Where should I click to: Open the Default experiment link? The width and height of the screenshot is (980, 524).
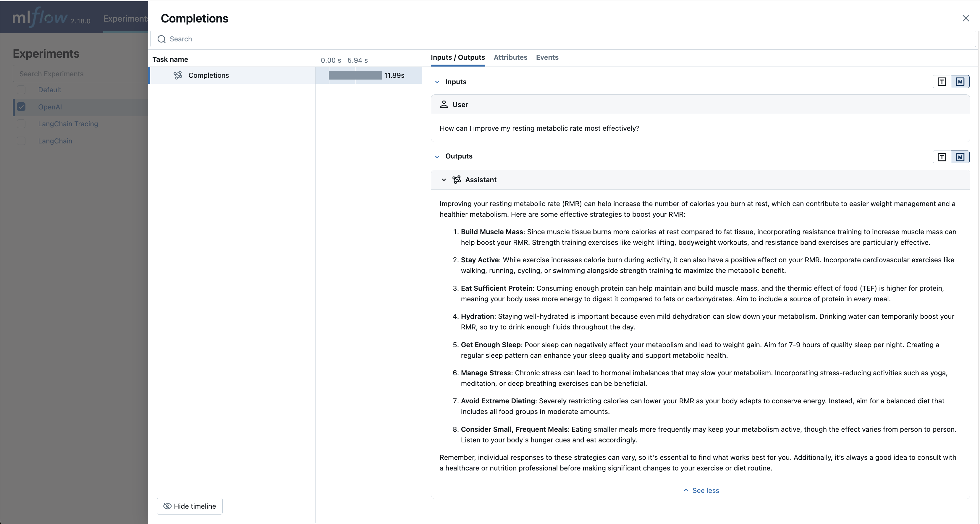pyautogui.click(x=49, y=90)
